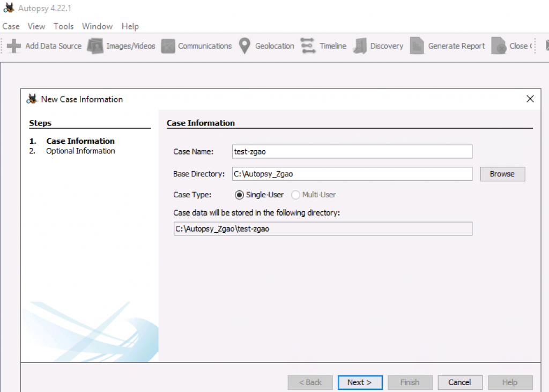Launch the Discovery toolbar icon
Screen dimensions: 549x392
(360, 46)
